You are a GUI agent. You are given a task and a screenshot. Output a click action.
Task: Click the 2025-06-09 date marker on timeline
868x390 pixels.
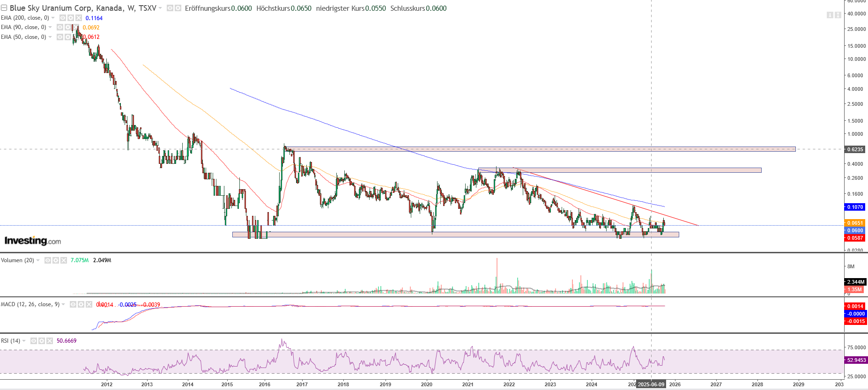651,384
